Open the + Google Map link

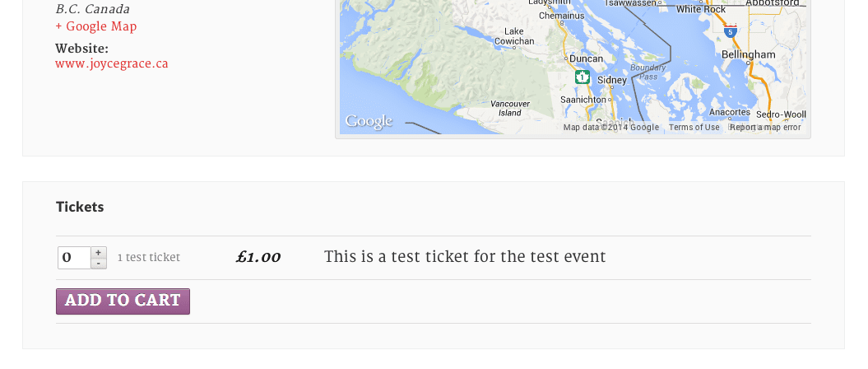tap(95, 26)
